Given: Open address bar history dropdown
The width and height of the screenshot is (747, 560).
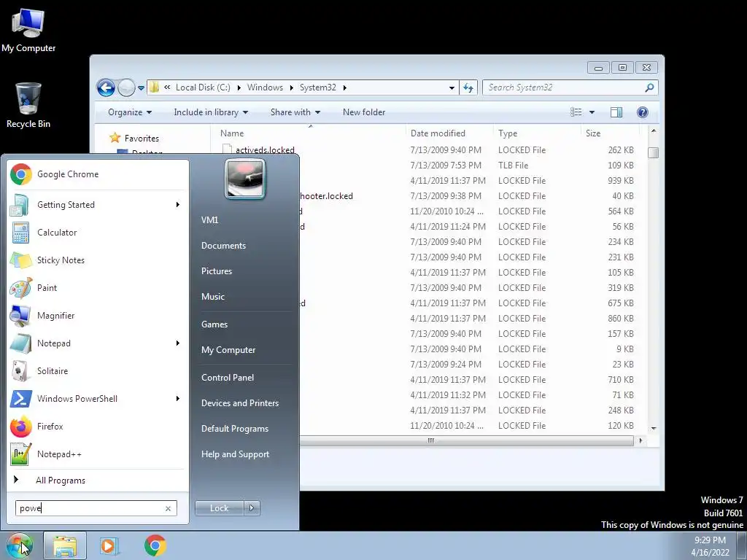Looking at the screenshot, I should (x=452, y=87).
